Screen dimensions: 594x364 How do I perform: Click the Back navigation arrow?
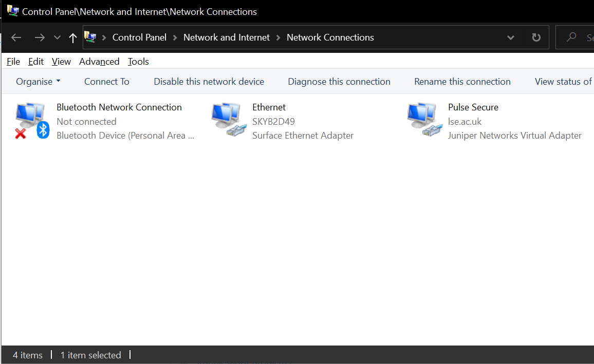[x=16, y=37]
